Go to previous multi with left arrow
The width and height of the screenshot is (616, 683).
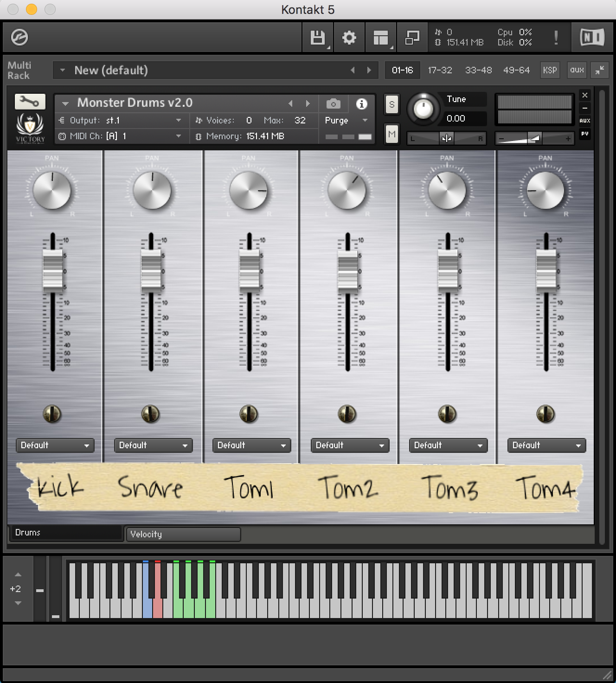coord(353,70)
